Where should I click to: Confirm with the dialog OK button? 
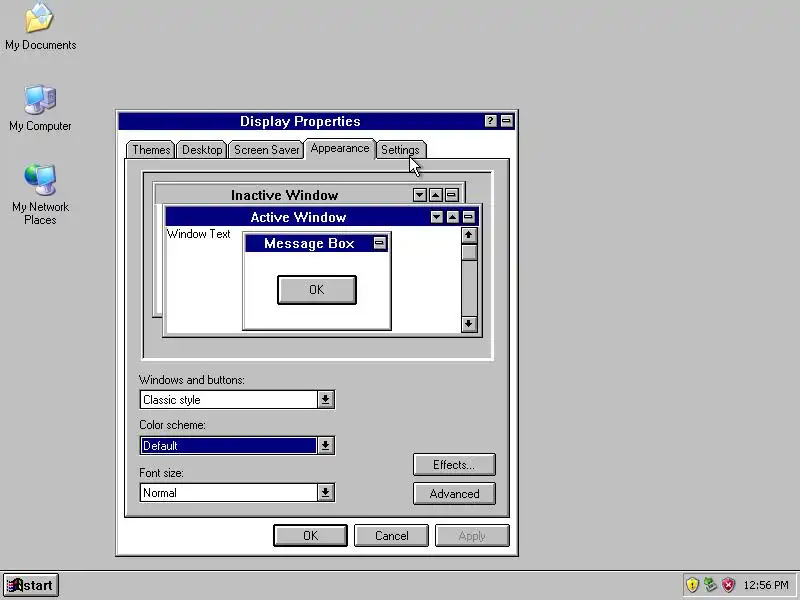click(x=310, y=536)
